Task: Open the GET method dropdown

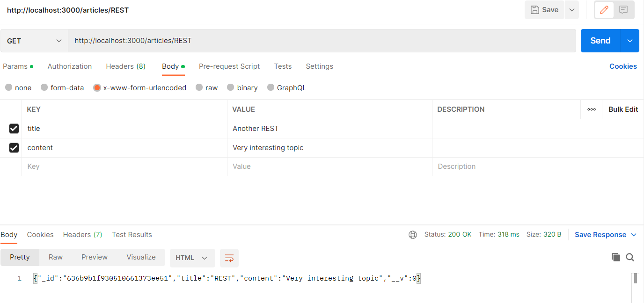Action: pos(33,41)
